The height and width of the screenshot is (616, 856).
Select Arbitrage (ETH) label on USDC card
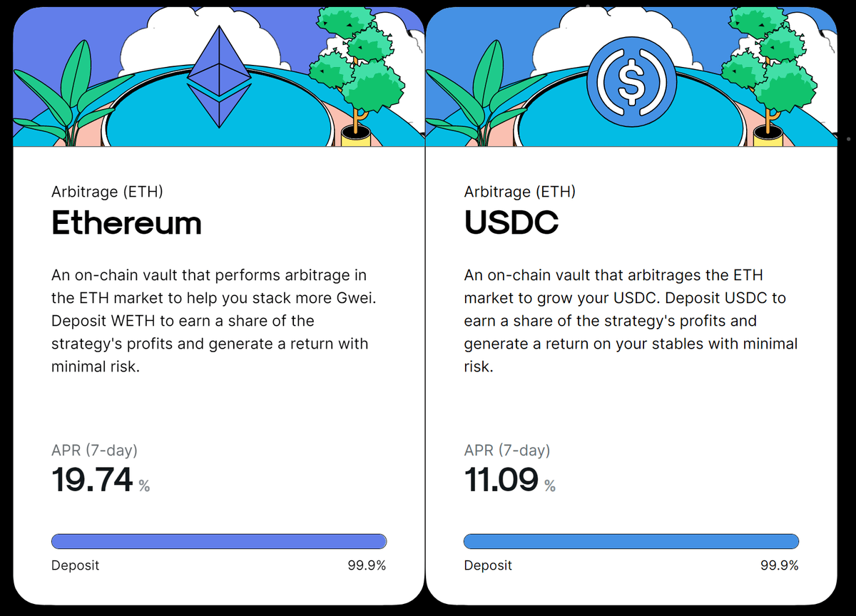click(520, 192)
